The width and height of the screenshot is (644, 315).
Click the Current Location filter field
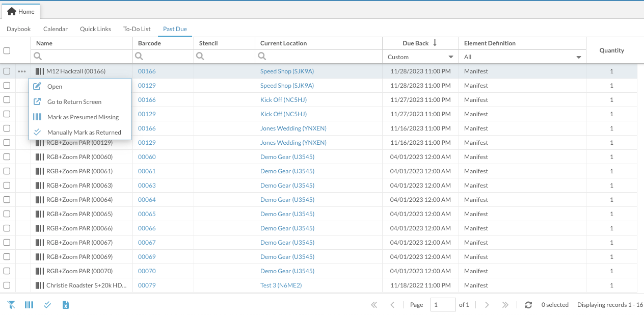click(x=318, y=57)
